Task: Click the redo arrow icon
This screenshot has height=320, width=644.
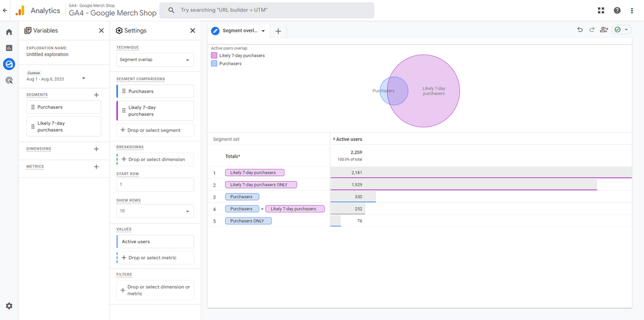Action: click(592, 30)
